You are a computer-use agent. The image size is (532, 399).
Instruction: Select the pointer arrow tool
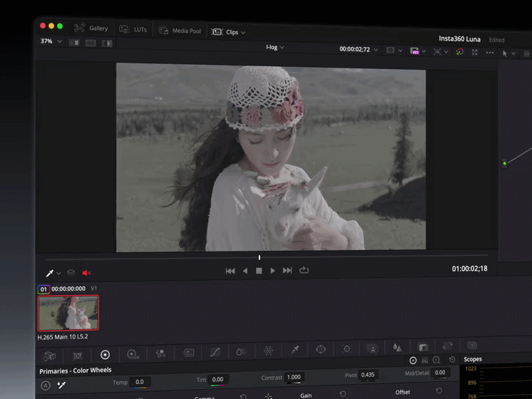504,53
